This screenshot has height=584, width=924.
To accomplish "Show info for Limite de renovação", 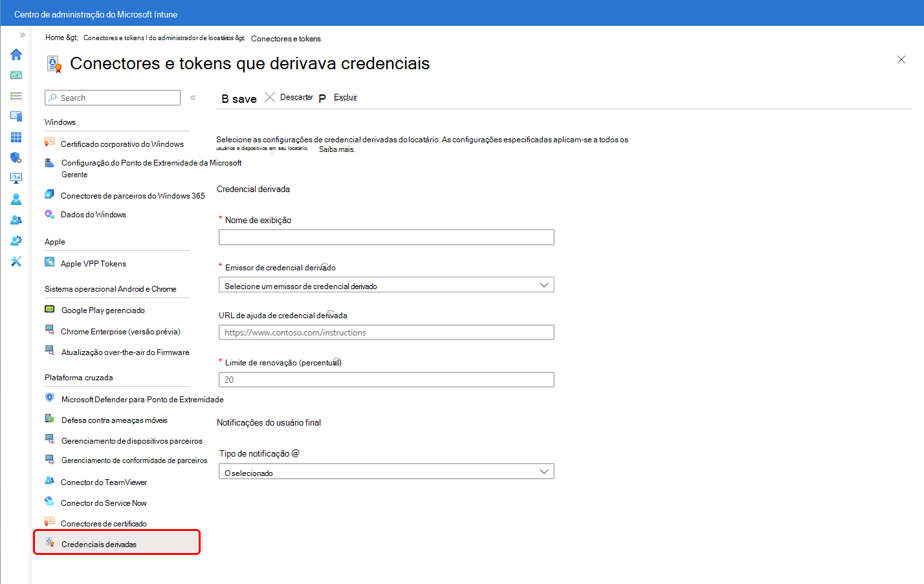I will pos(337,362).
